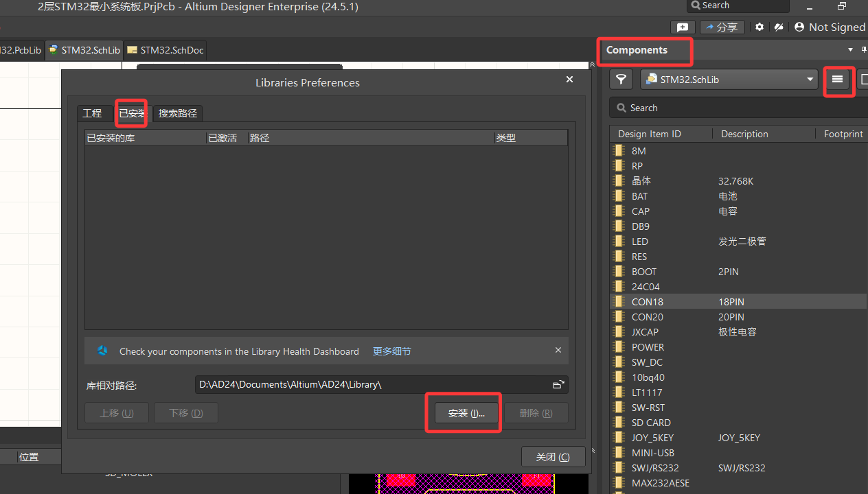Click the component icon beside 8M
The width and height of the screenshot is (868, 494).
(619, 150)
